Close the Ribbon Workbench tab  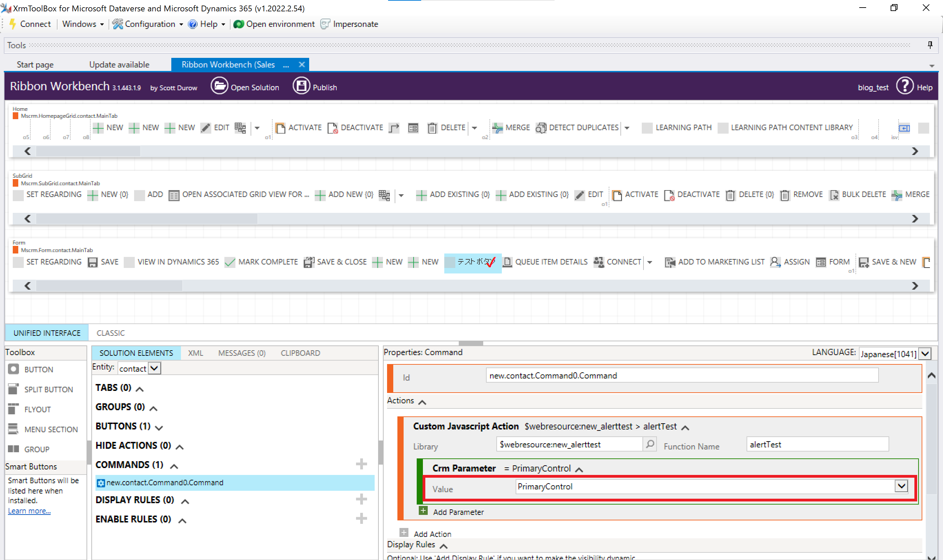point(301,64)
